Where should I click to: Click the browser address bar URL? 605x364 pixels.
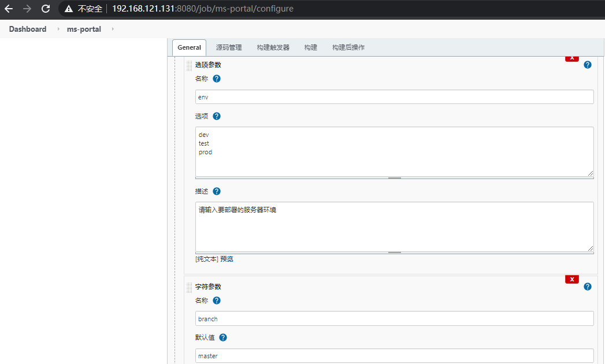coord(203,9)
